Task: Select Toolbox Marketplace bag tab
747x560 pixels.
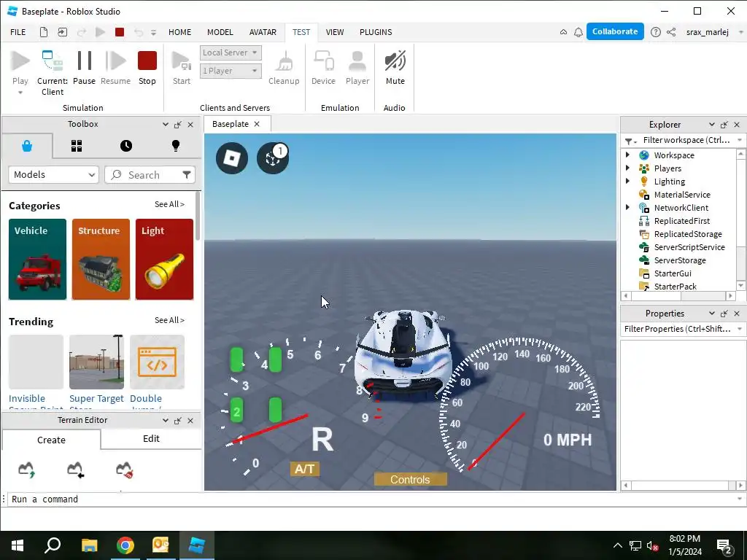Action: (x=27, y=146)
